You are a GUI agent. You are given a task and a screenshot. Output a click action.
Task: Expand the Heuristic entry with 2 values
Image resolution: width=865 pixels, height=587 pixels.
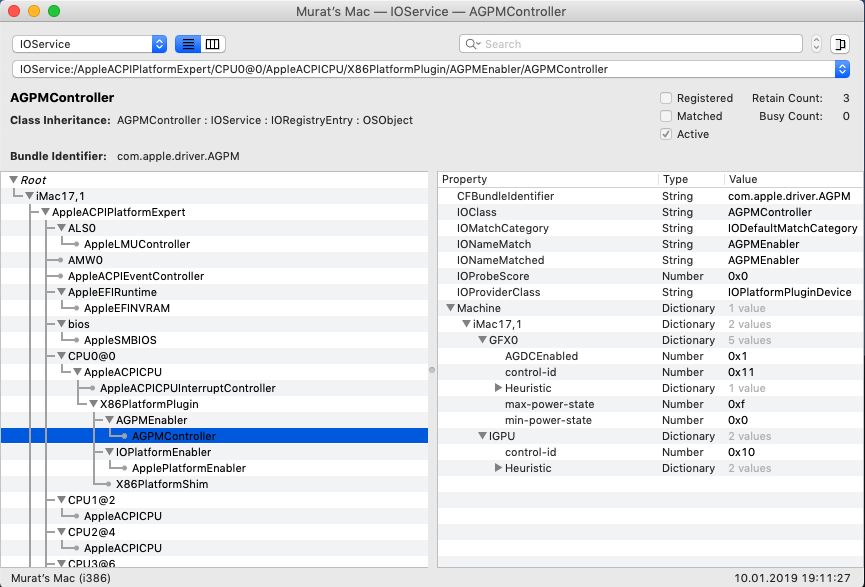coord(498,468)
